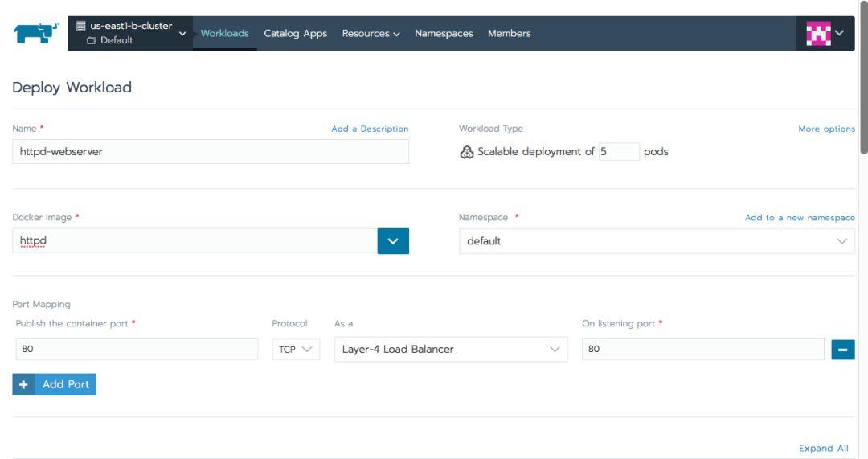Open the Docker Image suggestions dropdown arrow
The width and height of the screenshot is (868, 459).
click(x=393, y=241)
